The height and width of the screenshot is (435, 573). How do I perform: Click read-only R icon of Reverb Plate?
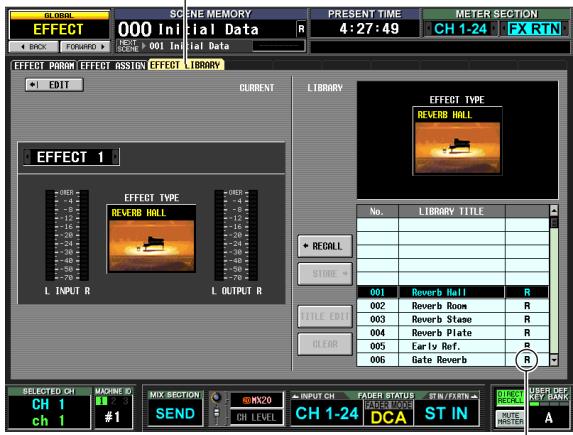point(527,333)
